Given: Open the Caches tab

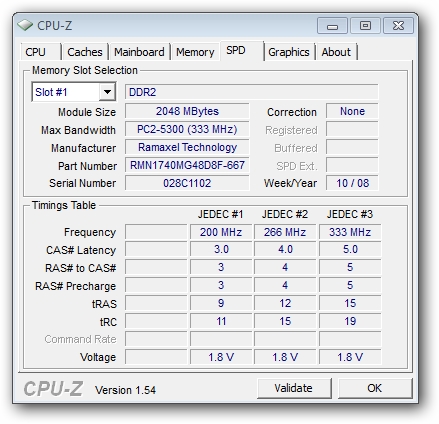Looking at the screenshot, I should pyautogui.click(x=85, y=52).
